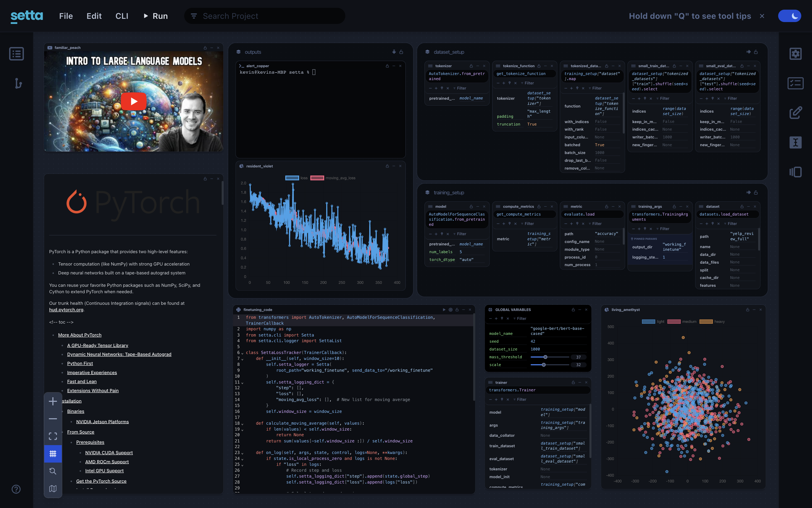Open the settings gear panel on right sidebar

coord(795,54)
